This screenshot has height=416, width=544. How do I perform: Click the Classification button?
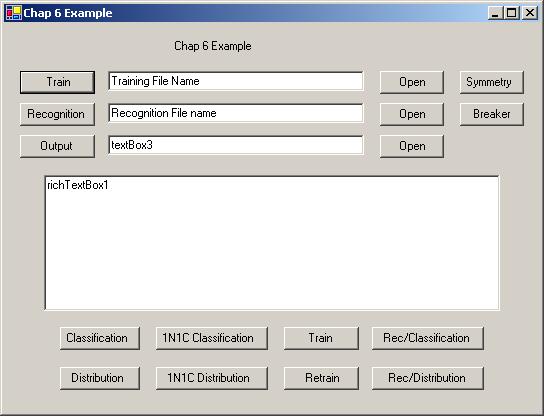click(x=100, y=338)
